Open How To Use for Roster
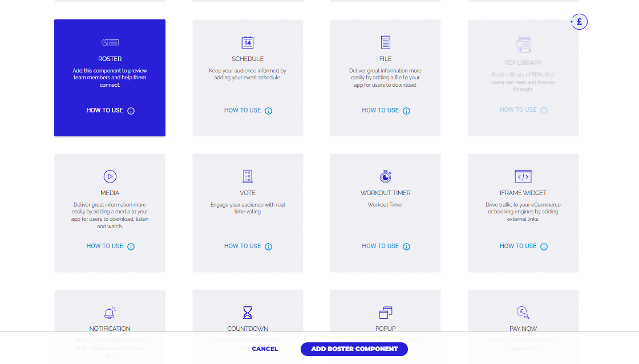This screenshot has height=364, width=639. pyautogui.click(x=105, y=110)
